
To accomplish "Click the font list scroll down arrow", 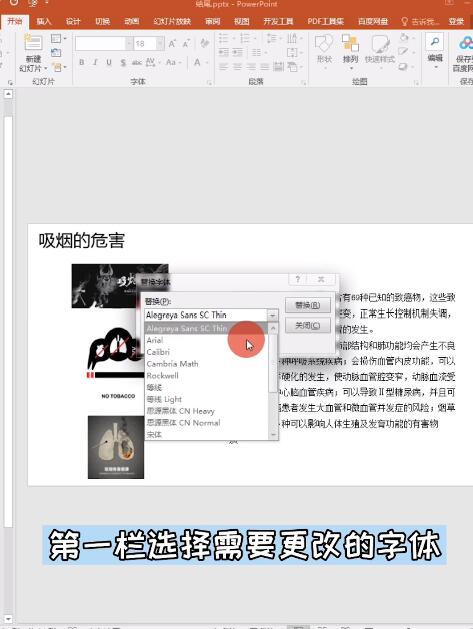I will (x=273, y=435).
